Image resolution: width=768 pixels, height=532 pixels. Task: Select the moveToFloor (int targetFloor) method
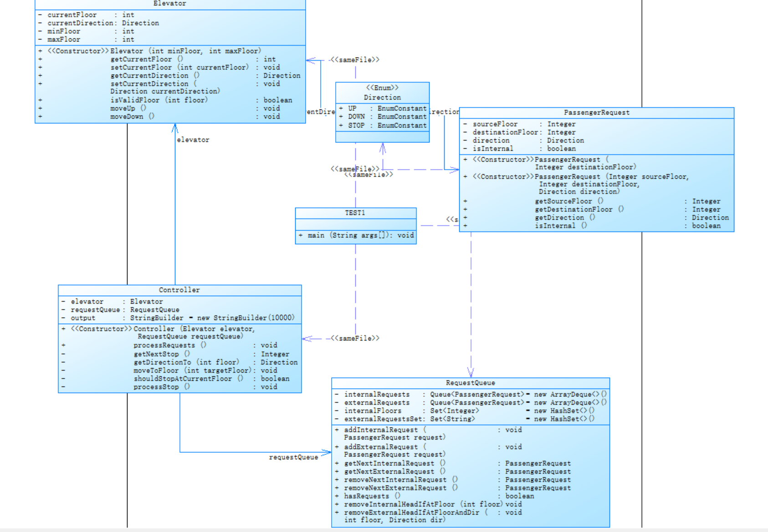pyautogui.click(x=169, y=370)
